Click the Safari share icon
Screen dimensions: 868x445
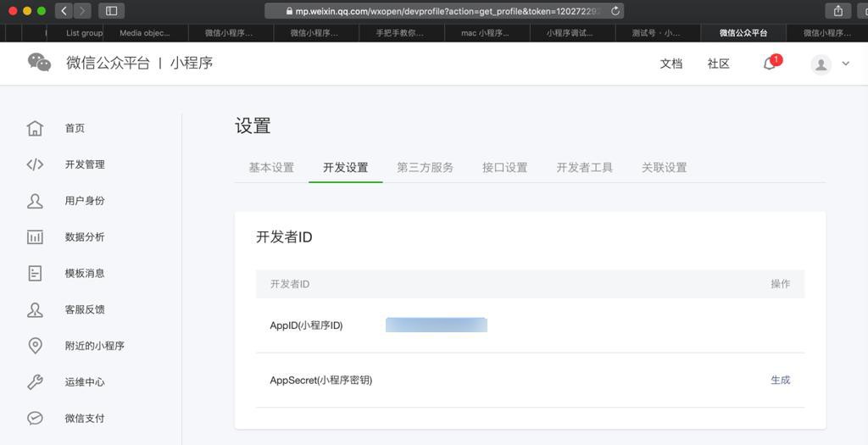coord(838,10)
